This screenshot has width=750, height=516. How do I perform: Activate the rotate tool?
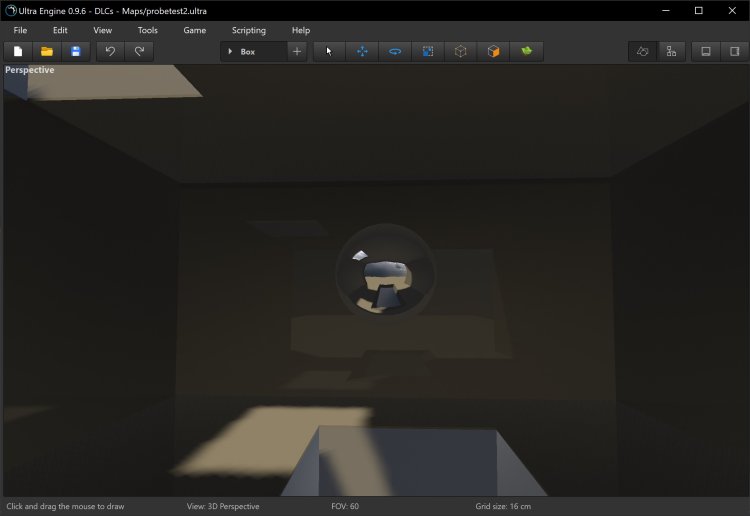pyautogui.click(x=395, y=51)
